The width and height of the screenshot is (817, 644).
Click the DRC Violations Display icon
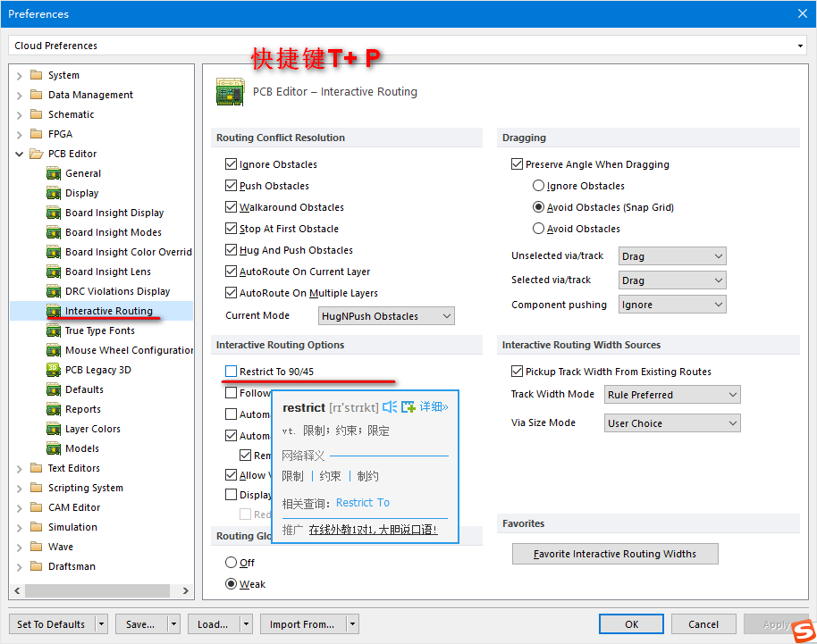click(54, 291)
